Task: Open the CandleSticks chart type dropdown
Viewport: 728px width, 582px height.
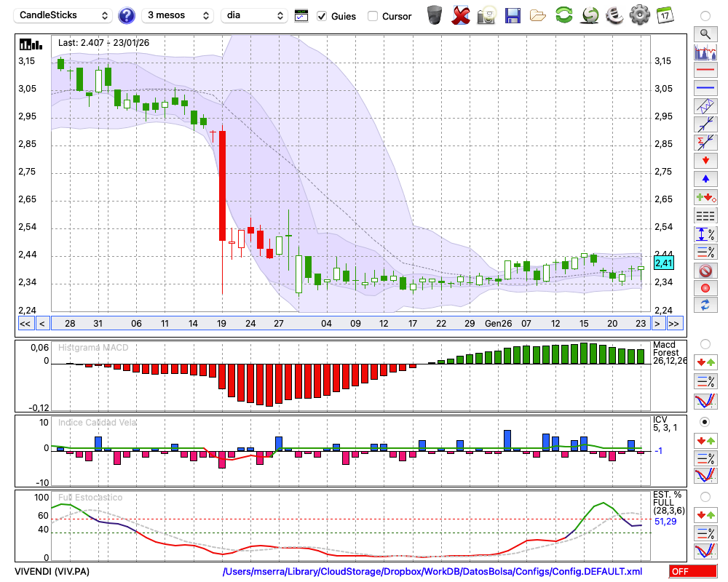Action: tap(64, 15)
